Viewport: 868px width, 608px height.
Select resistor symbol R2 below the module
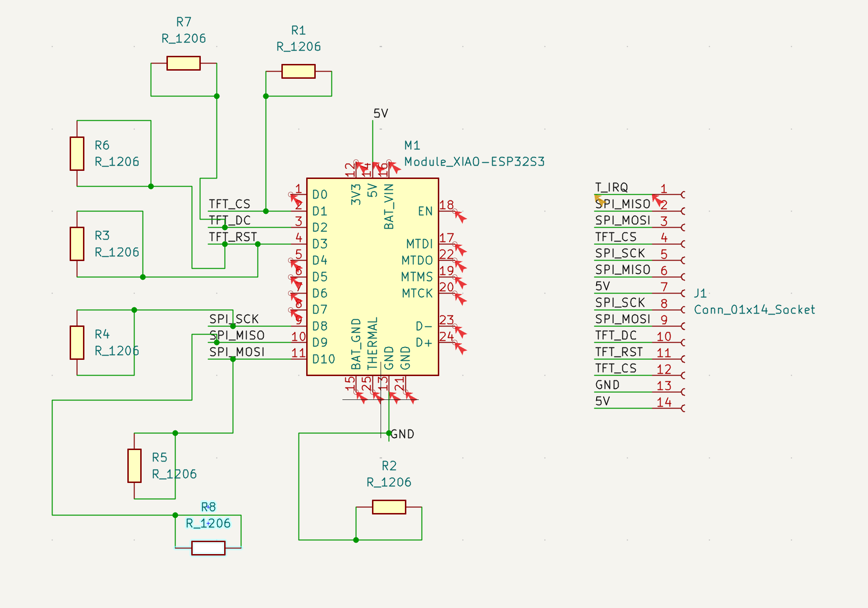(389, 507)
